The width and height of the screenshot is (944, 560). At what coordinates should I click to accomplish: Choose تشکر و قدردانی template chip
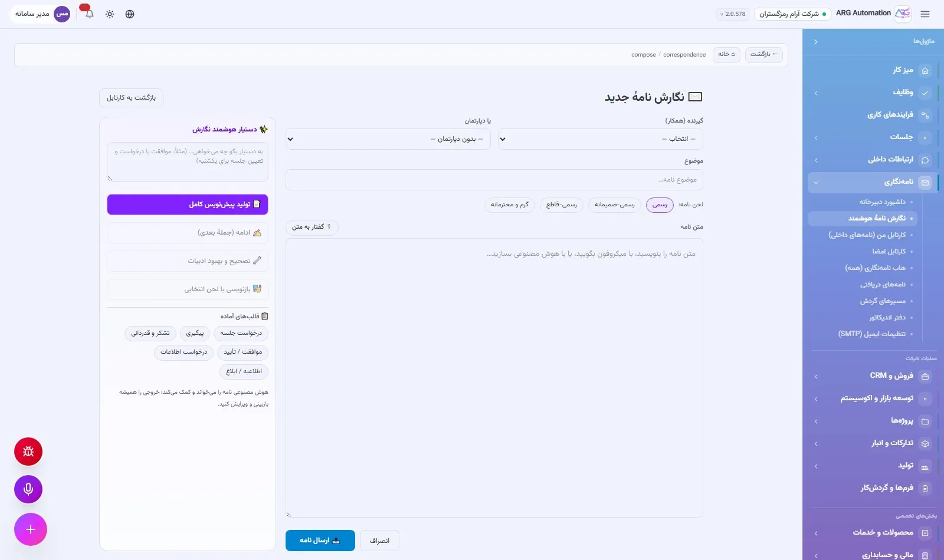point(150,334)
